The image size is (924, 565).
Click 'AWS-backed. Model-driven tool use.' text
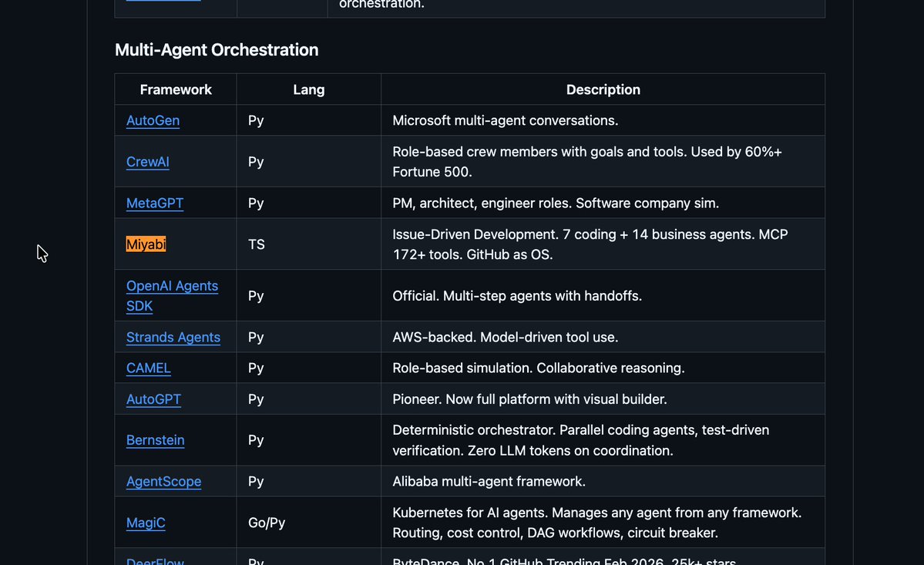click(505, 337)
